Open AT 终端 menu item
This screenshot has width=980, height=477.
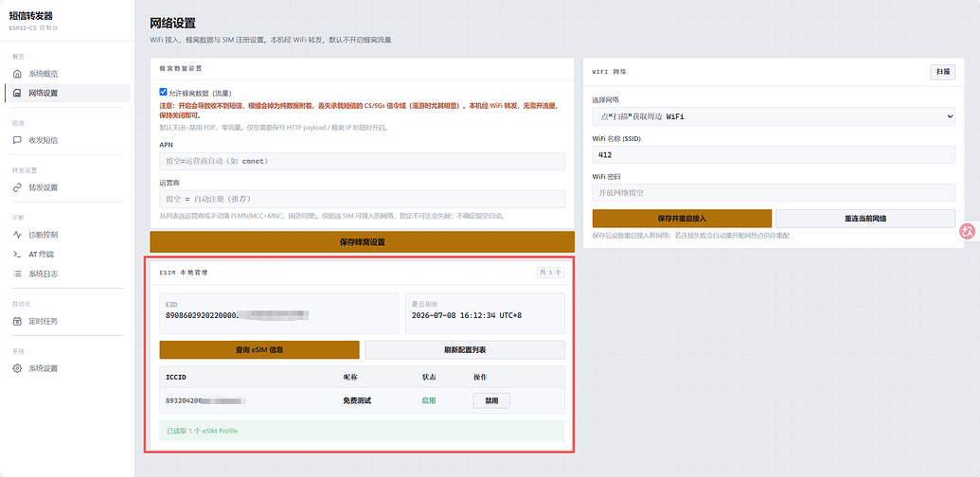67,254
